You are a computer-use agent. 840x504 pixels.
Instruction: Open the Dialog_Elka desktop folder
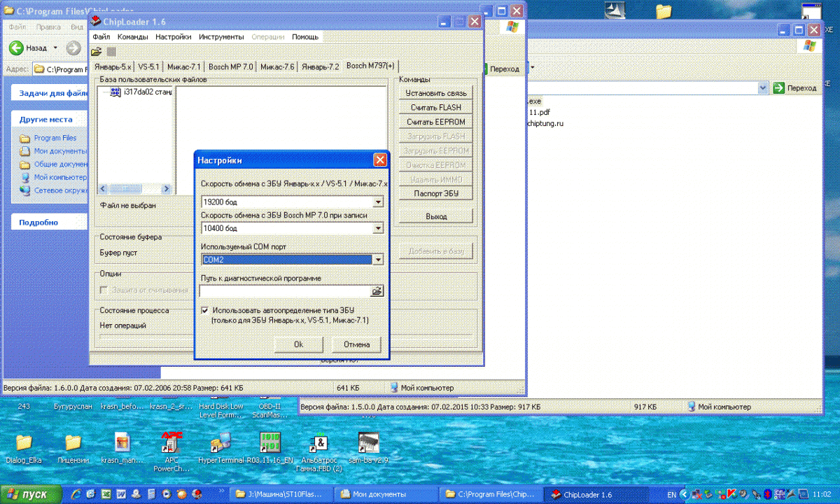(x=24, y=443)
